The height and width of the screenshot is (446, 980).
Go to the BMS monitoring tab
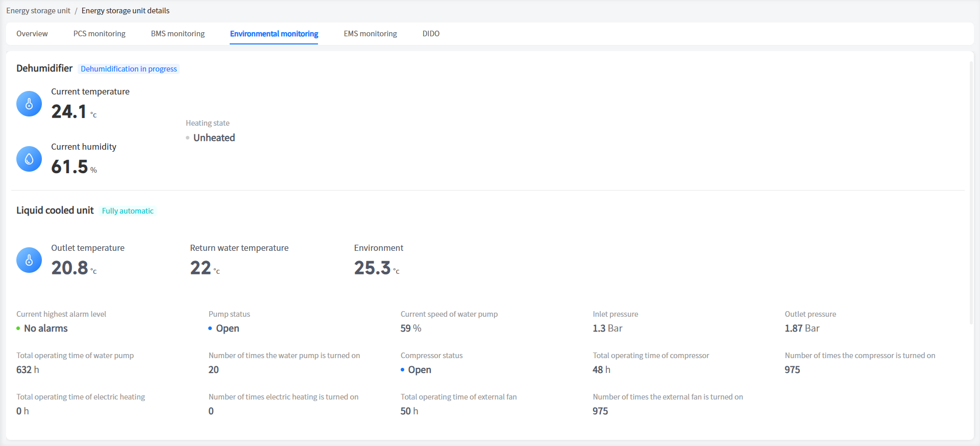tap(178, 34)
